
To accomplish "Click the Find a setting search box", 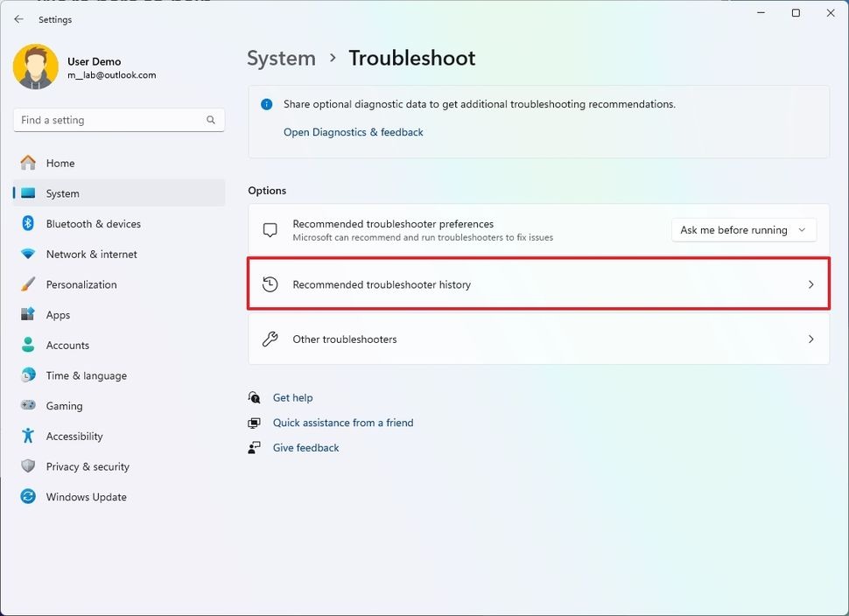I will pos(118,119).
